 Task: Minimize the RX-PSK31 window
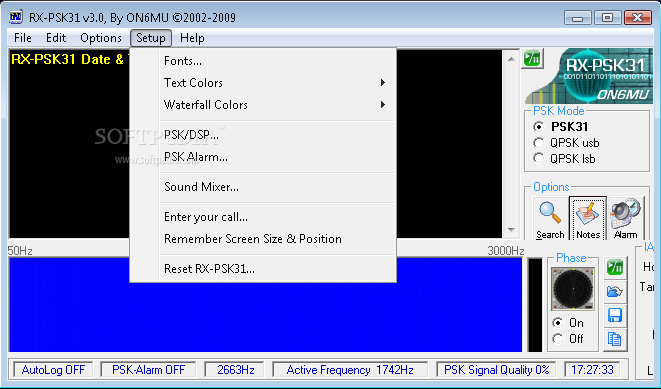coord(578,18)
